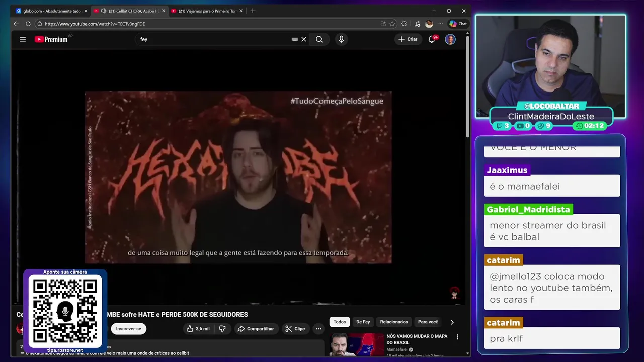The height and width of the screenshot is (362, 644).
Task: Add page to favorites star
Action: 392,24
